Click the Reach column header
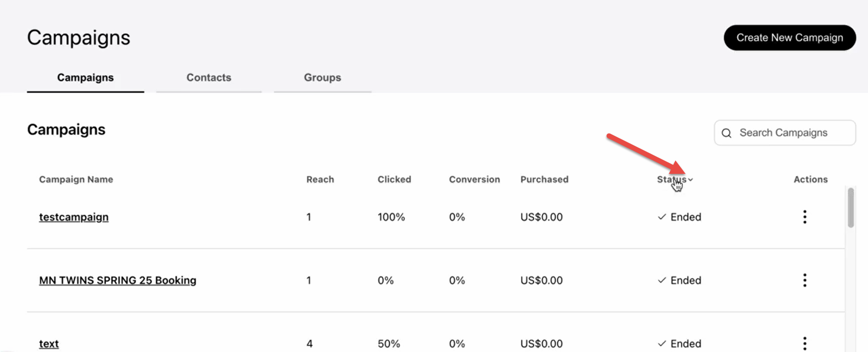The width and height of the screenshot is (868, 352). [320, 179]
